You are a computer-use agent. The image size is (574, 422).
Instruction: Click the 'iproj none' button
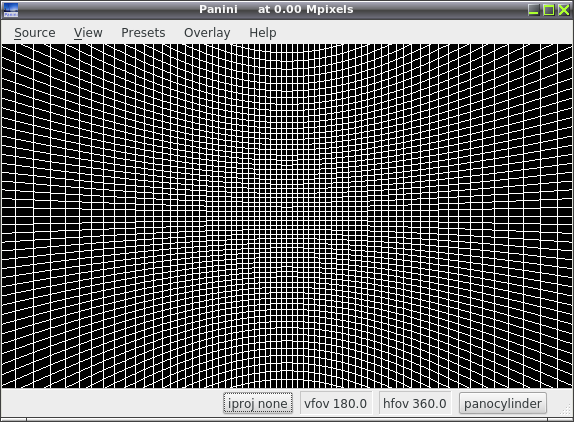(x=258, y=403)
